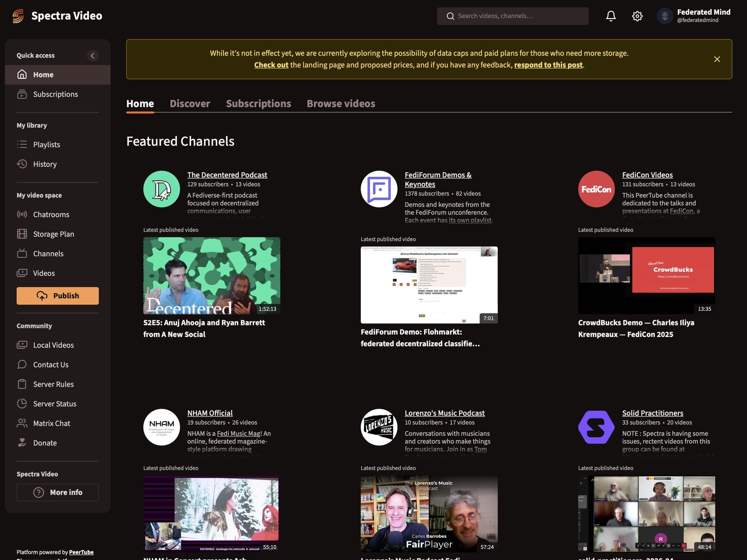Play the FediForum Flohmarkt demo thumbnail
747x560 pixels.
click(429, 285)
